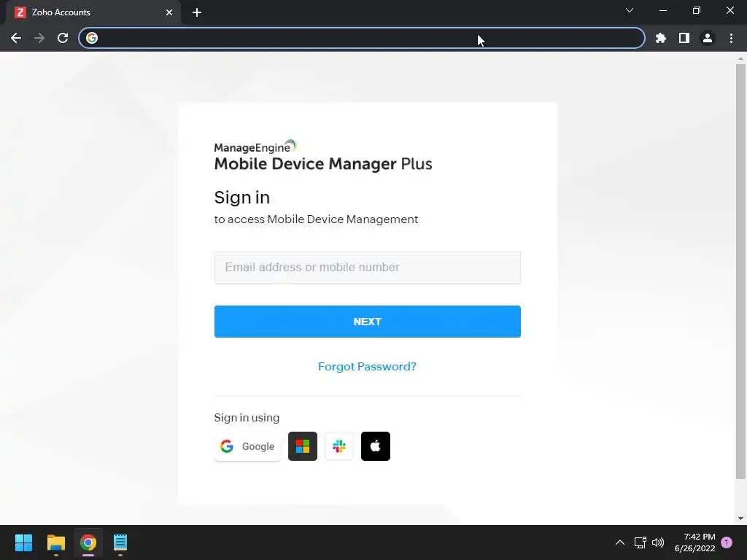
Task: Select the Zoho Accounts tab
Action: point(93,12)
